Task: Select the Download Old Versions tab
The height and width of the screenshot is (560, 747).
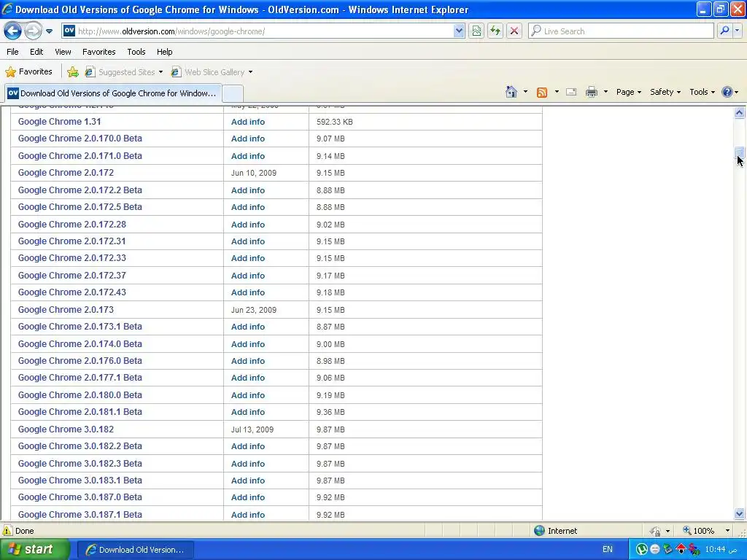Action: [113, 93]
